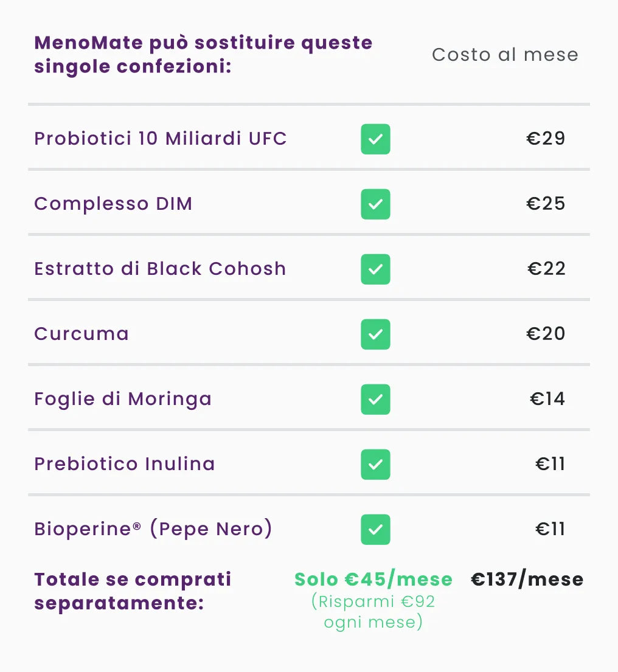Image resolution: width=618 pixels, height=672 pixels.
Task: Click the Costo al mese column header
Action: [505, 55]
